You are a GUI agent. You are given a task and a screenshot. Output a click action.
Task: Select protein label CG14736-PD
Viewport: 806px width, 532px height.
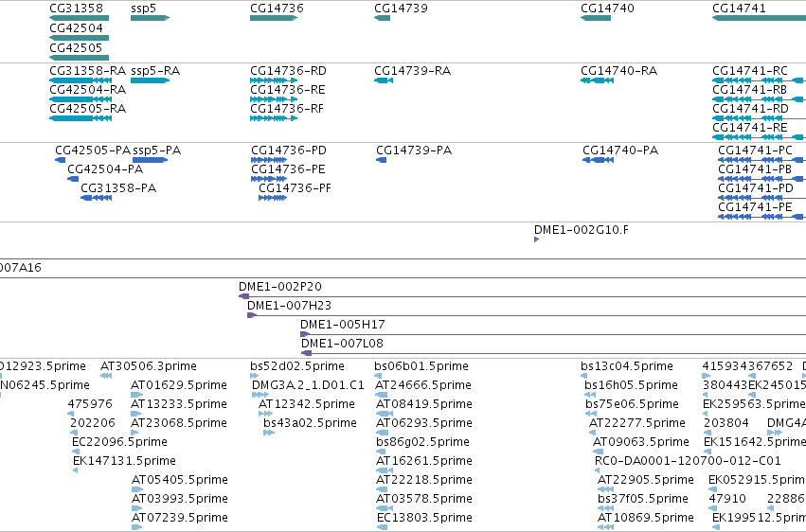tap(288, 151)
